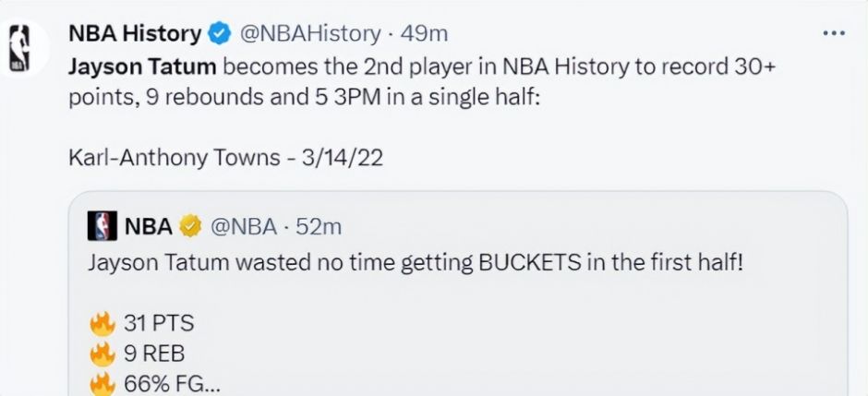Click the gold verified badge beside NBA
The height and width of the screenshot is (396, 868).
(x=191, y=225)
